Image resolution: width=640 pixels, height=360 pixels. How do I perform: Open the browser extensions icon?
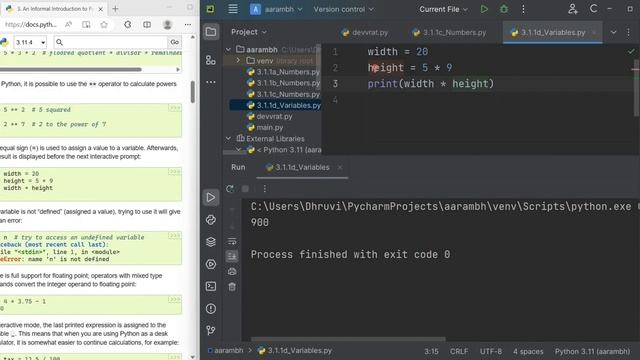pos(127,24)
